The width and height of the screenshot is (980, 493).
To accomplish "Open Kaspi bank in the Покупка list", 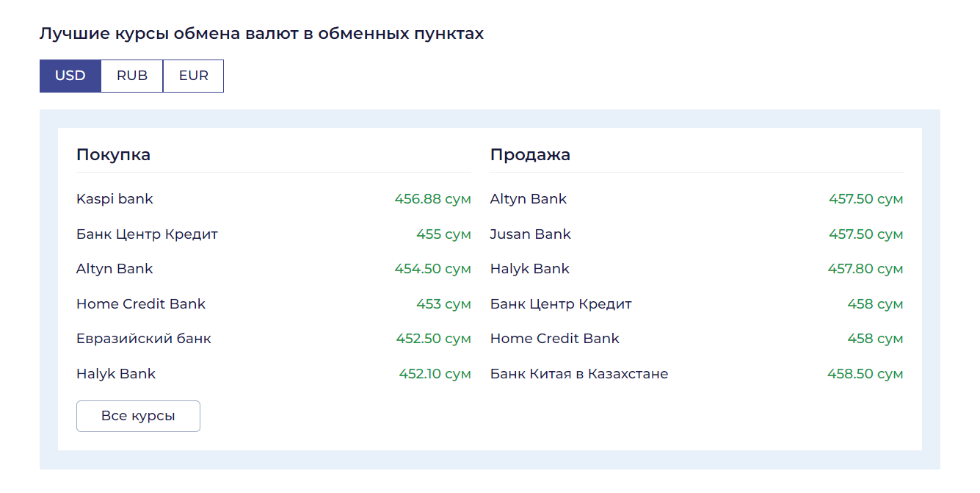I will coord(115,199).
